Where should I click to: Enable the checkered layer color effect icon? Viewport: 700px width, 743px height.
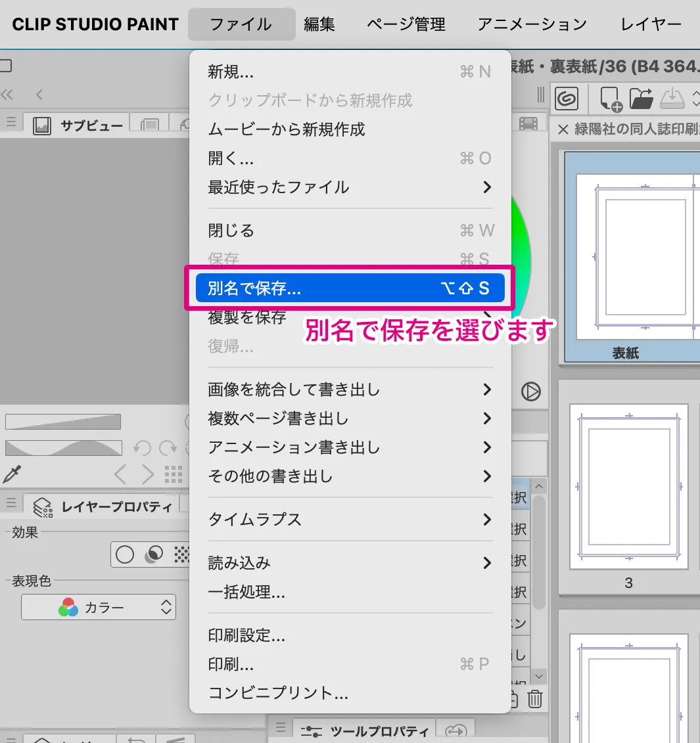tap(181, 554)
